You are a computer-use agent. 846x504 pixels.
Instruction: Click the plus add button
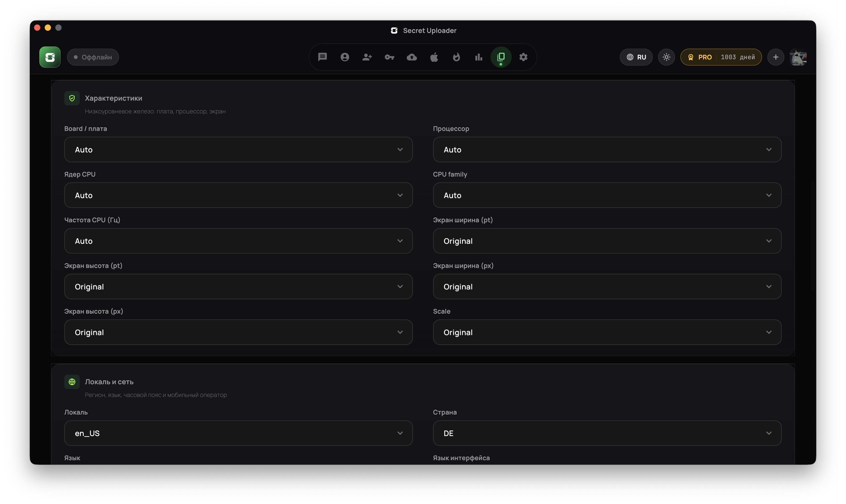[x=776, y=57]
